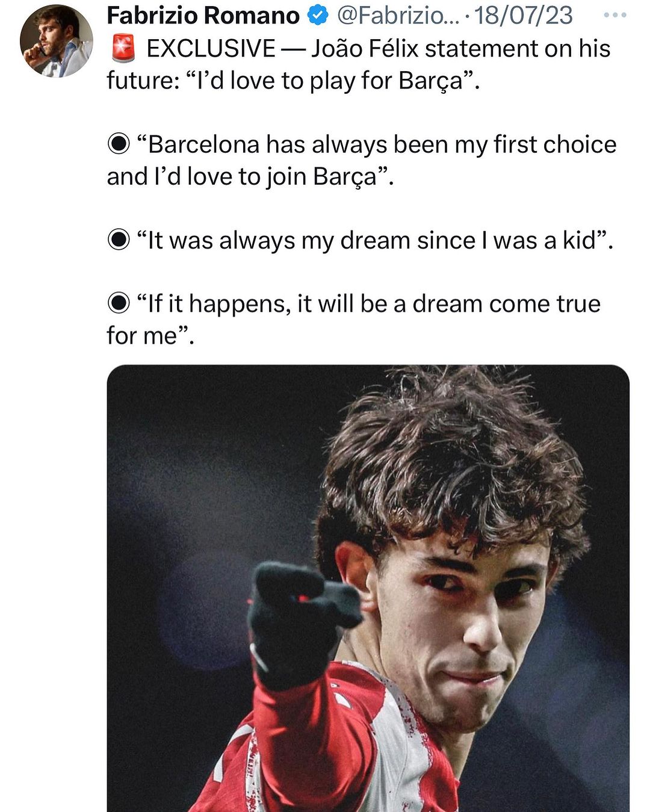Open Fabrizio Romano's profile picture
This screenshot has height=812, width=650.
pos(56,42)
